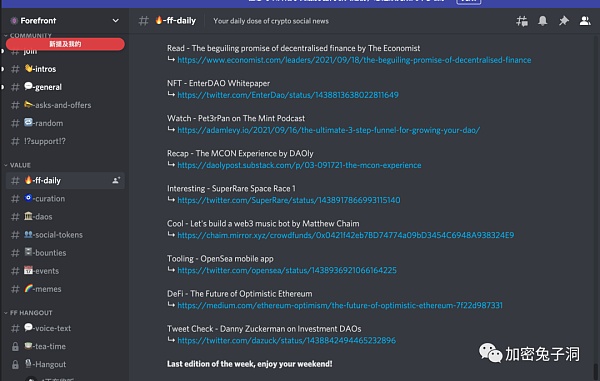Screen dimensions: 600x381
Task: Click create invite icon on ff-daily channel
Action: coord(116,180)
